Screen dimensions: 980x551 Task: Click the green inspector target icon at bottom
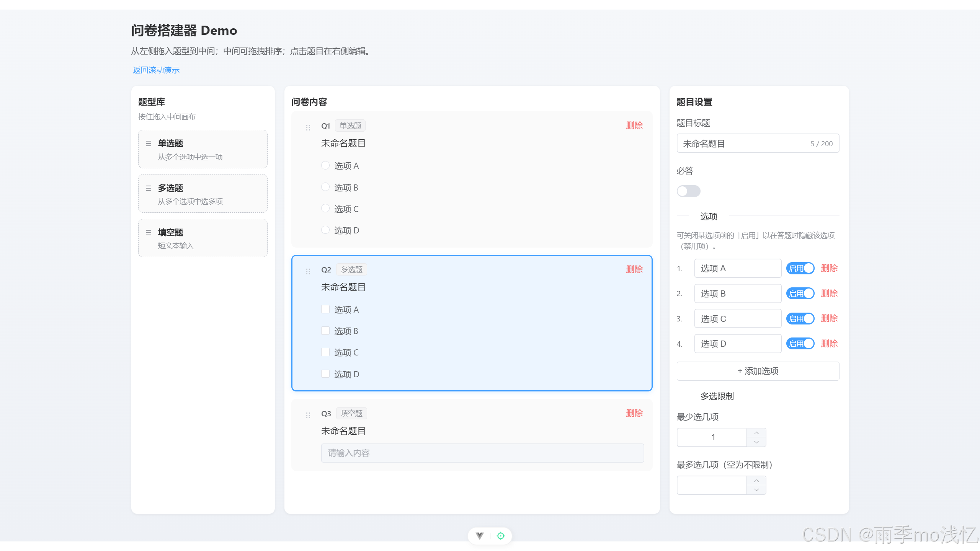click(501, 536)
